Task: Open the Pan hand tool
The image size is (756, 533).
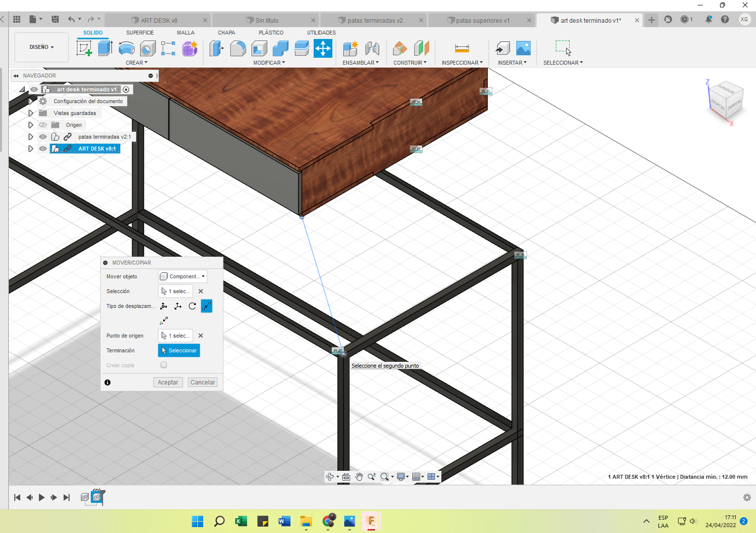Action: (x=359, y=477)
